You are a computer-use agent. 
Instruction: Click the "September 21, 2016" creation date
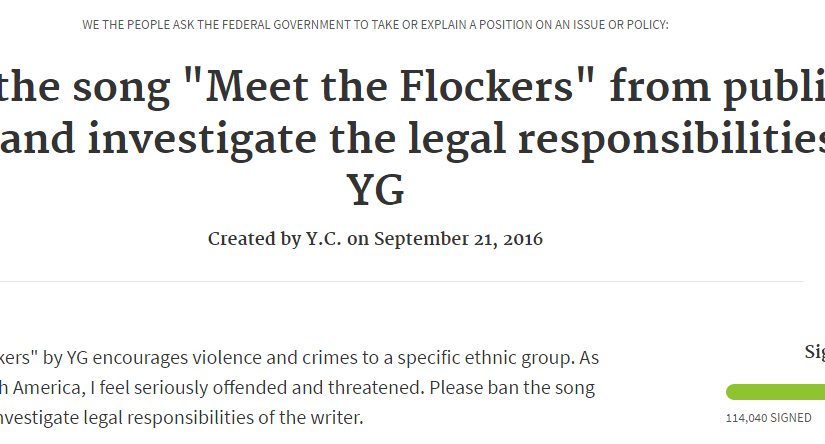458,240
